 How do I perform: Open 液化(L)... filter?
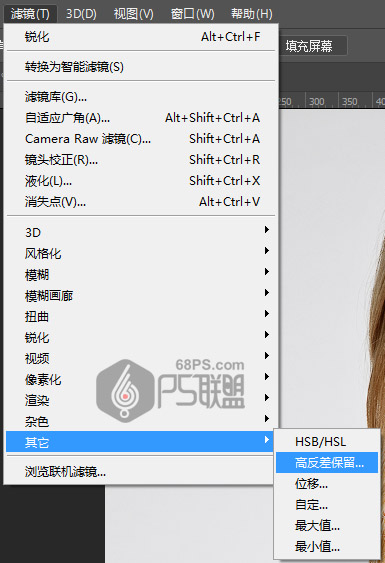pyautogui.click(x=142, y=181)
